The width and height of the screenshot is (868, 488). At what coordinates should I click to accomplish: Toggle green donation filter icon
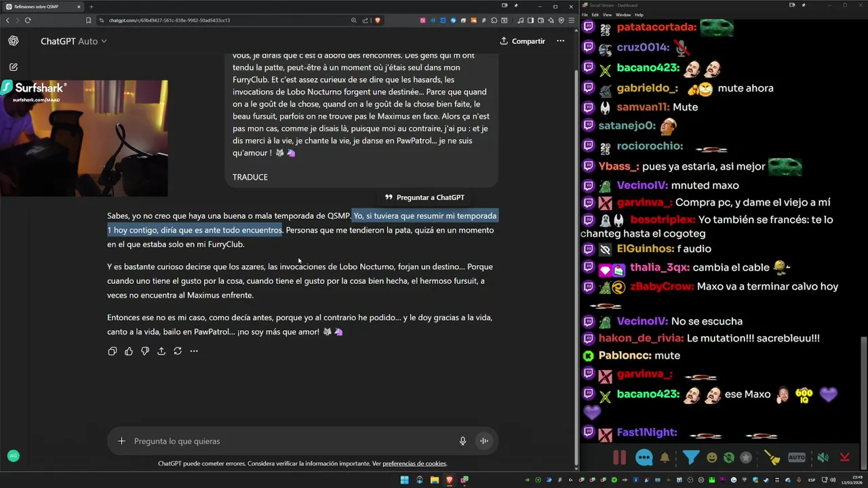(728, 457)
